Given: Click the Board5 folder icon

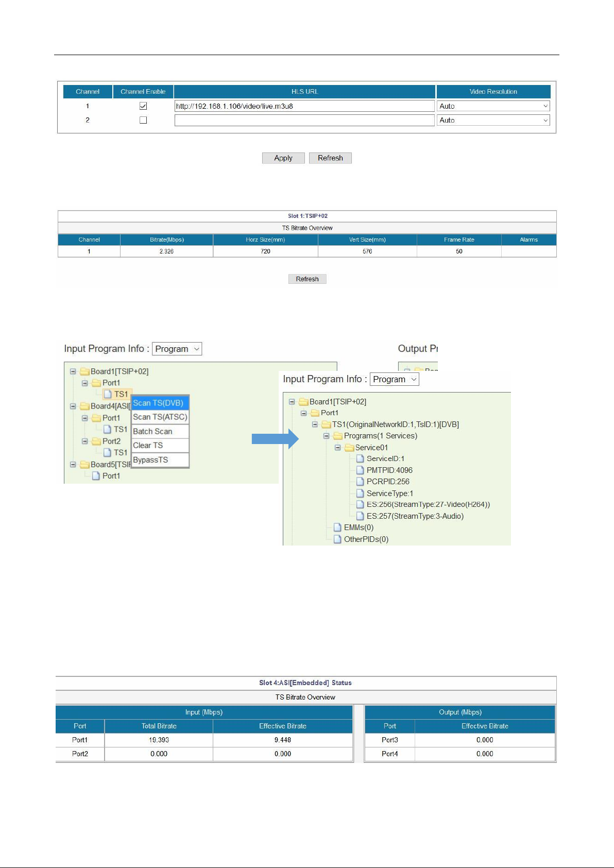Looking at the screenshot, I should pyautogui.click(x=84, y=464).
